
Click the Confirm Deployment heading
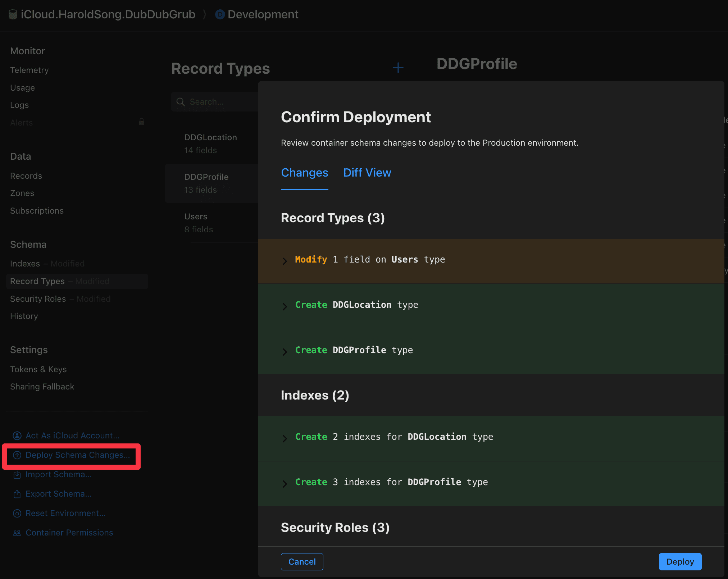(356, 117)
